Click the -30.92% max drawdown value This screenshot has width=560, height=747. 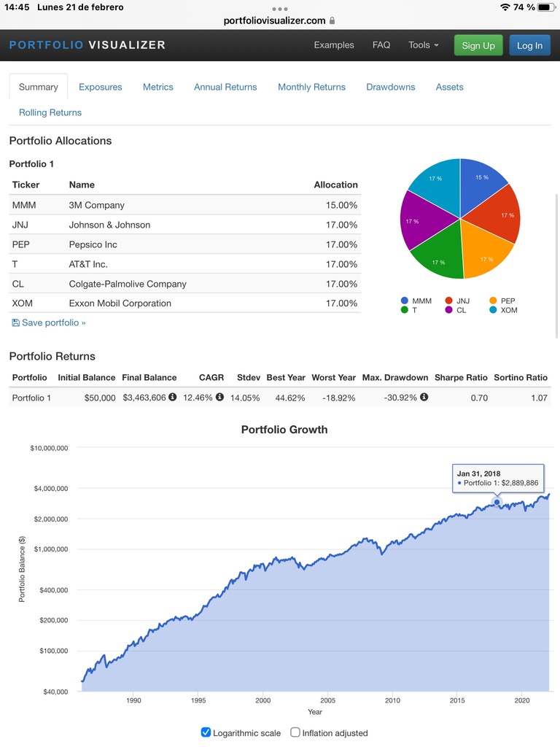tap(400, 398)
